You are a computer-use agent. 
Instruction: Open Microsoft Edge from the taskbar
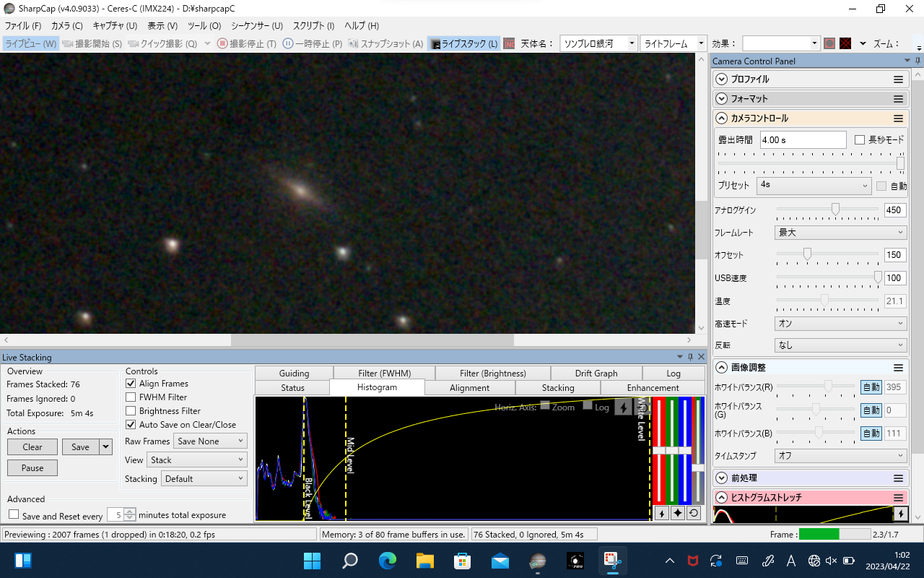point(388,561)
